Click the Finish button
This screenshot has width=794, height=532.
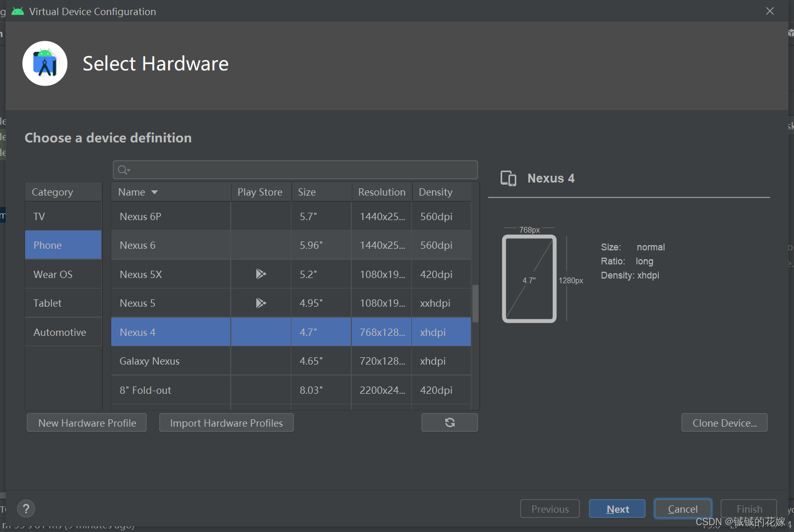tap(749, 509)
